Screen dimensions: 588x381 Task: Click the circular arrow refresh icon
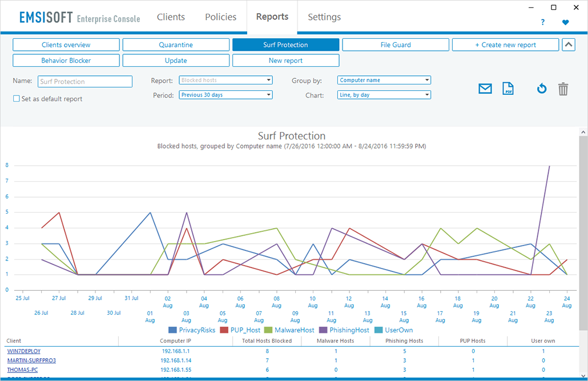542,89
